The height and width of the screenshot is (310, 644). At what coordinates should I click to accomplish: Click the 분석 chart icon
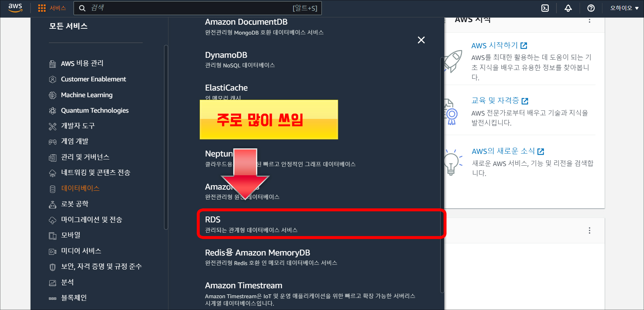tap(53, 283)
